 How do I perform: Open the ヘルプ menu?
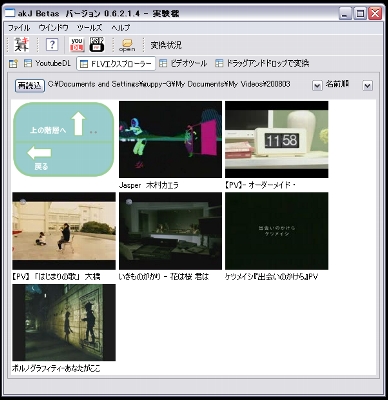click(x=121, y=28)
